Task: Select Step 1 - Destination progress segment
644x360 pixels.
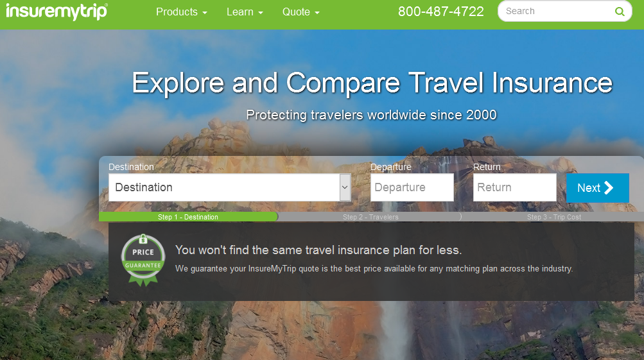Action: point(188,217)
